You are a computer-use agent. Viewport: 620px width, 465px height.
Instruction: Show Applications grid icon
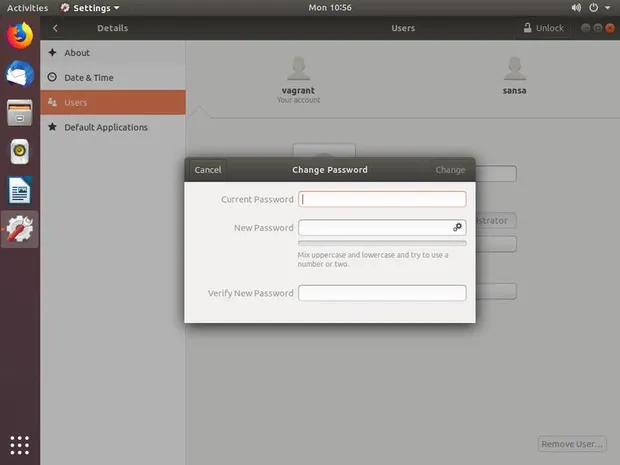tap(19, 445)
